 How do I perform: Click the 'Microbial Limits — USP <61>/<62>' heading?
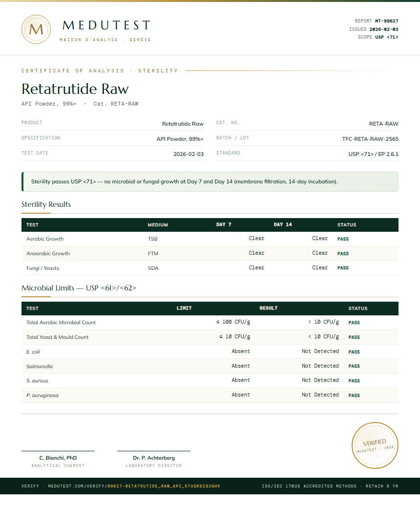tap(79, 288)
